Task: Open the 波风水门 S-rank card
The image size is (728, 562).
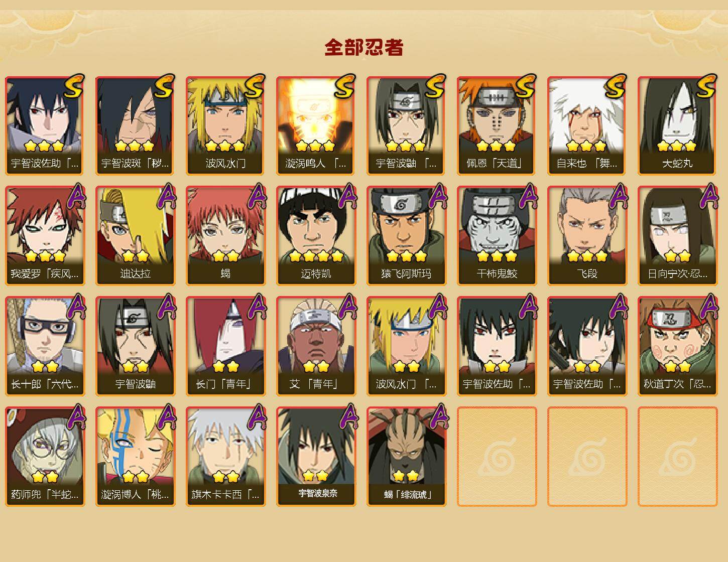Action: tap(225, 125)
